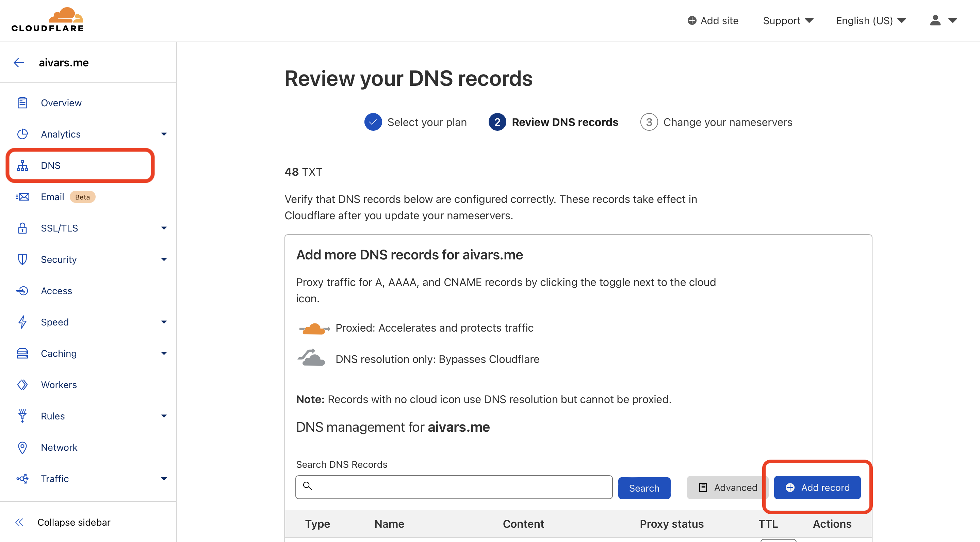Click the orange Proxied cloud icon
This screenshot has height=542, width=980.
click(x=314, y=329)
